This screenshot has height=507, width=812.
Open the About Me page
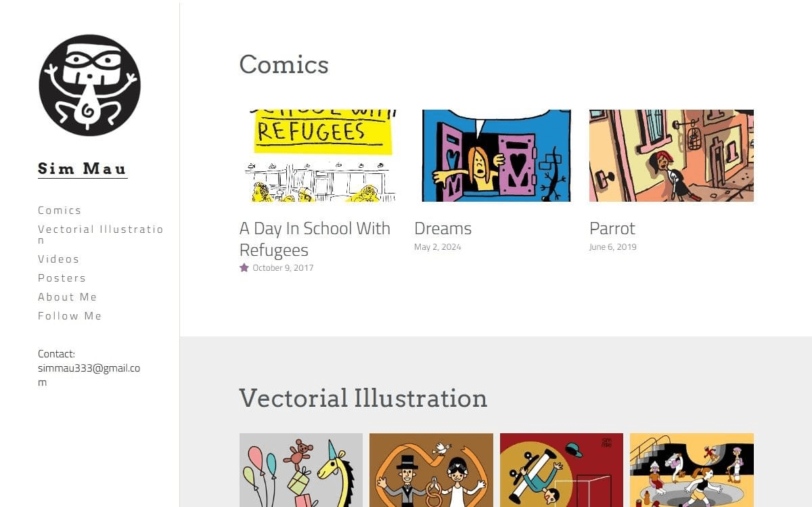[68, 297]
